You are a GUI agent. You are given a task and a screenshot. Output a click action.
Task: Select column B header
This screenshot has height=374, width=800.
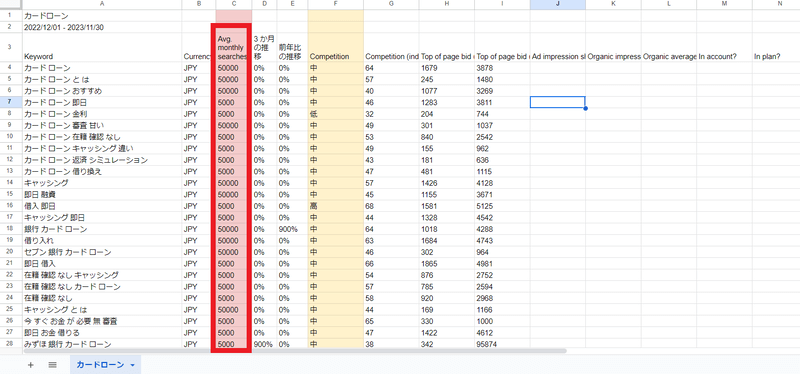pyautogui.click(x=199, y=4)
